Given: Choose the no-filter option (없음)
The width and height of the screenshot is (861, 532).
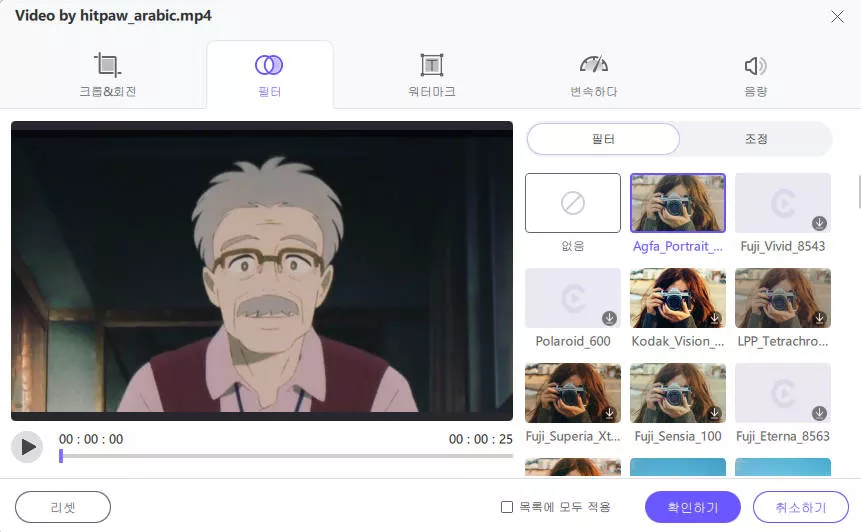Looking at the screenshot, I should (573, 203).
